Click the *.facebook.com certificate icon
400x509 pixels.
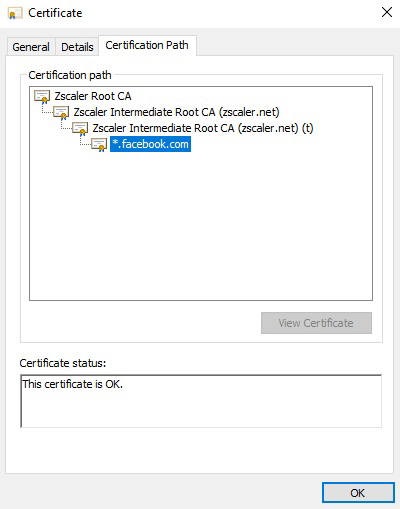pyautogui.click(x=99, y=145)
